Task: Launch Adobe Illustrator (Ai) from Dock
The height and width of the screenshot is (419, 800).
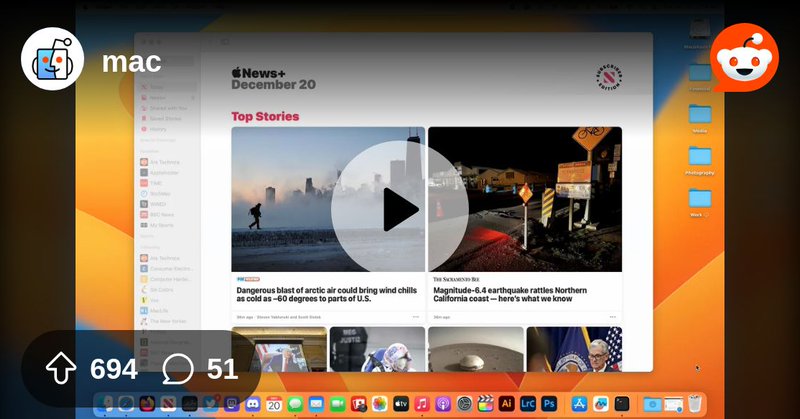Action: 507,404
